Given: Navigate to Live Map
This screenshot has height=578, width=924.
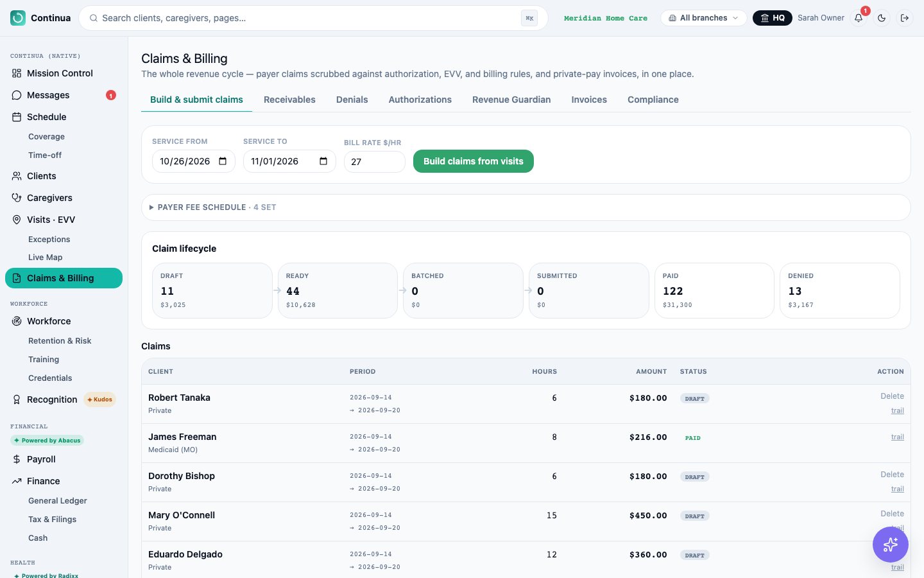Looking at the screenshot, I should tap(46, 258).
